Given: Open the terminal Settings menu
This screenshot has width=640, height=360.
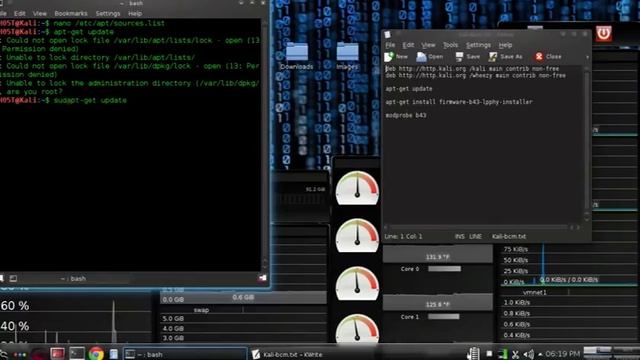Looking at the screenshot, I should [x=108, y=13].
